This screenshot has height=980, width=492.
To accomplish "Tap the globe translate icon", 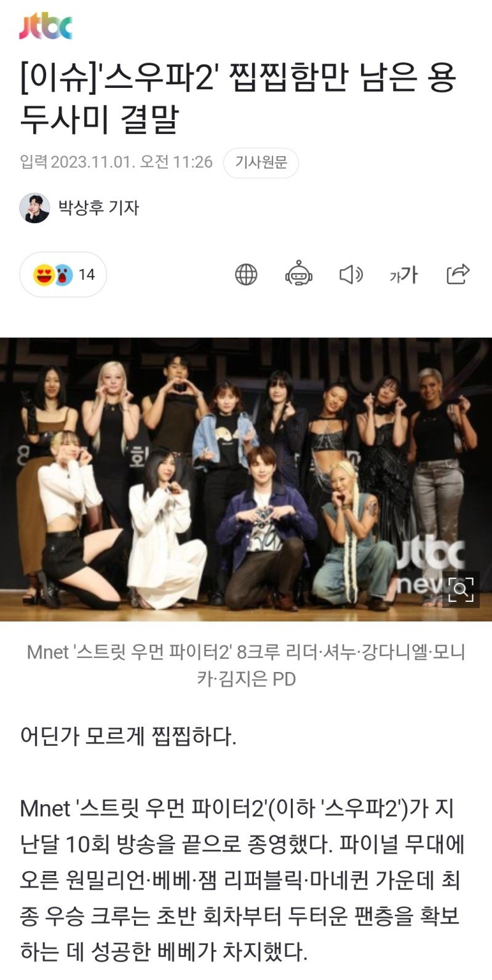I will (246, 274).
